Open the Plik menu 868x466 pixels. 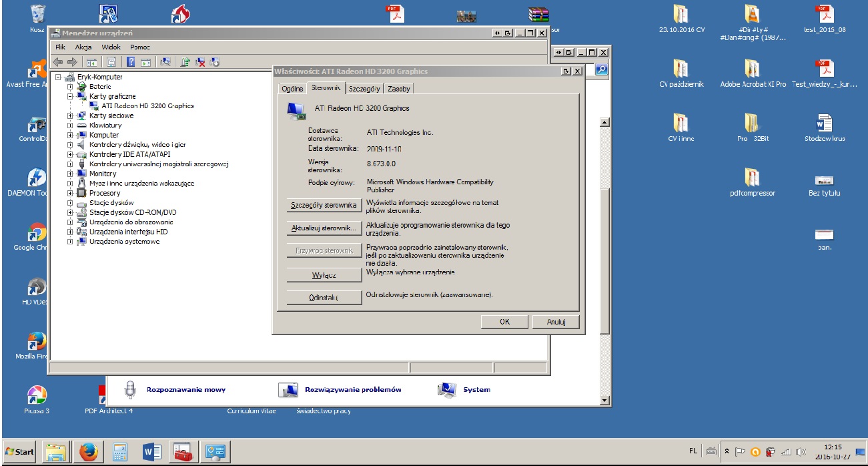(x=61, y=47)
